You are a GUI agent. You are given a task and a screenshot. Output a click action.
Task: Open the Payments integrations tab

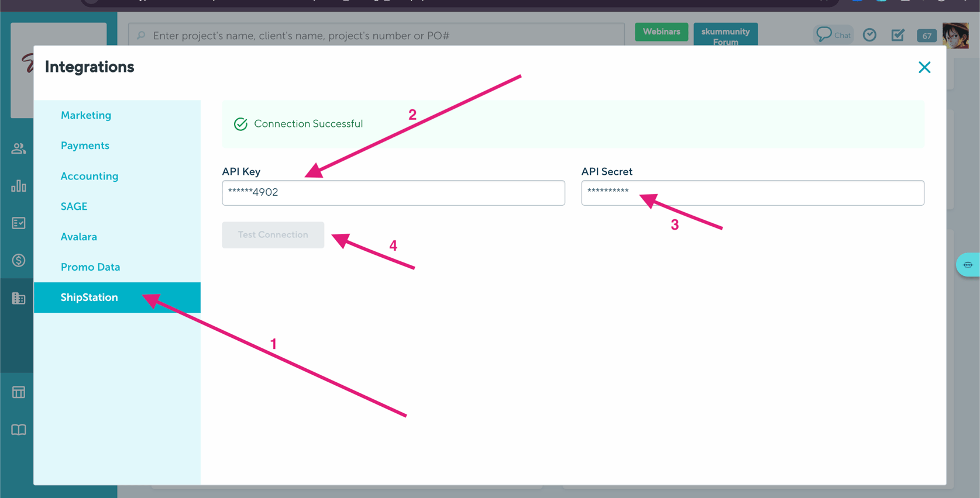pos(85,146)
